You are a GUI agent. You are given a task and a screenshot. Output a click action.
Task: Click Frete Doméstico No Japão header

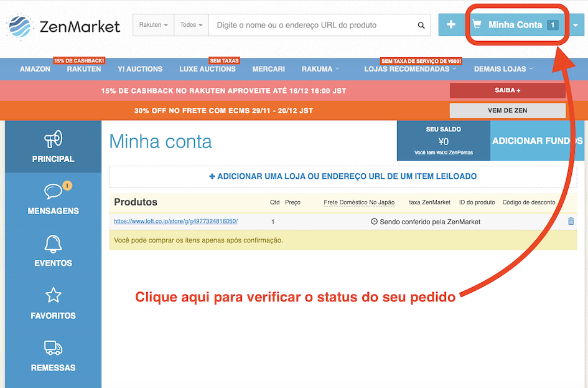click(x=359, y=202)
